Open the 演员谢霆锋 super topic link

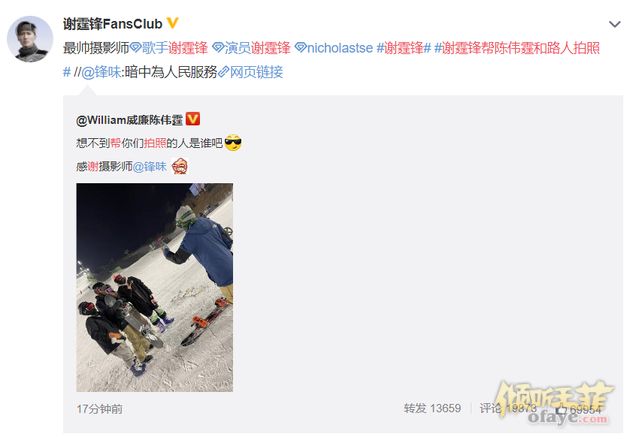tap(258, 48)
